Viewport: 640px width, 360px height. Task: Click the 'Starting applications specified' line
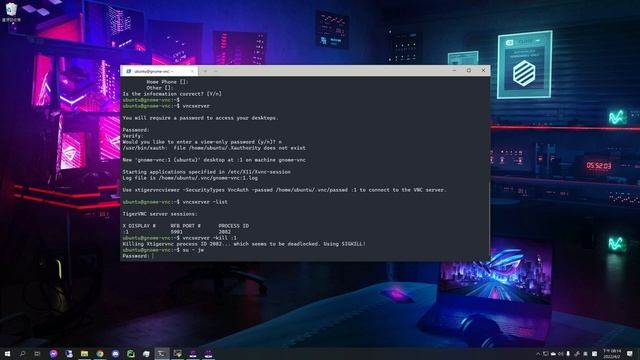click(x=207, y=172)
